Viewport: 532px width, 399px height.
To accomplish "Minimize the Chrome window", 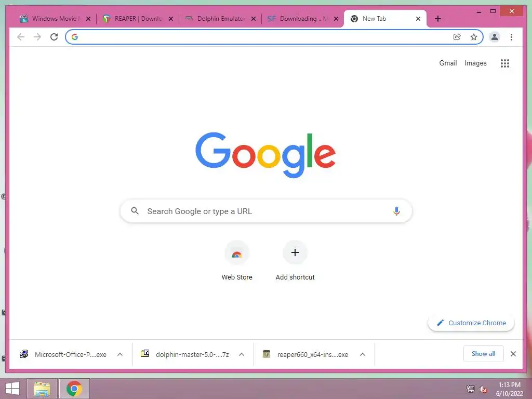I will click(x=478, y=11).
